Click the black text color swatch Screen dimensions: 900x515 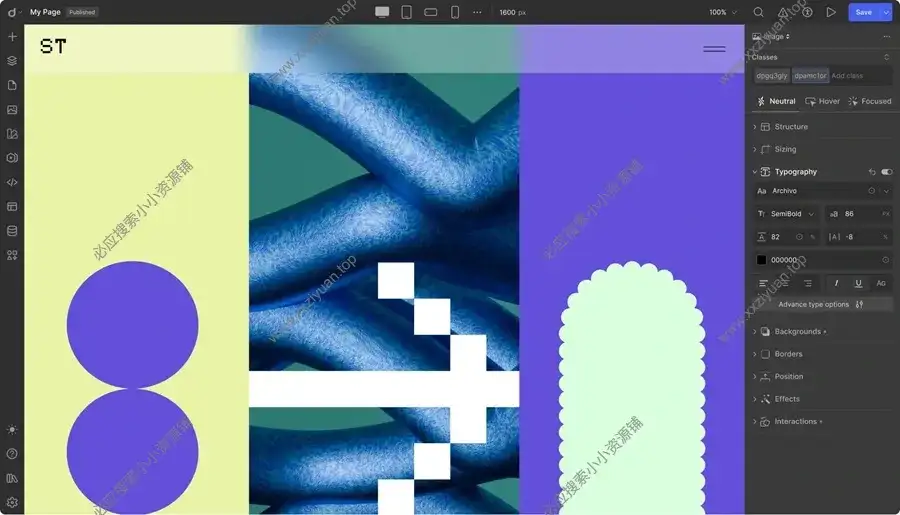(761, 260)
